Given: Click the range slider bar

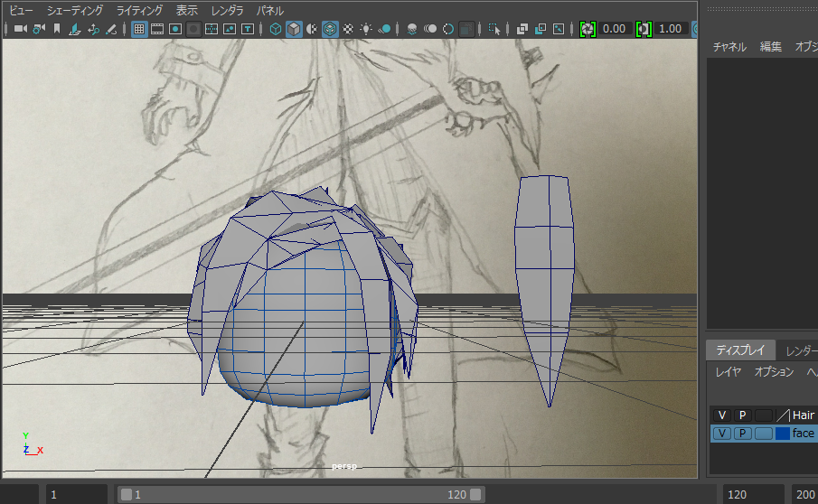Looking at the screenshot, I should point(300,494).
